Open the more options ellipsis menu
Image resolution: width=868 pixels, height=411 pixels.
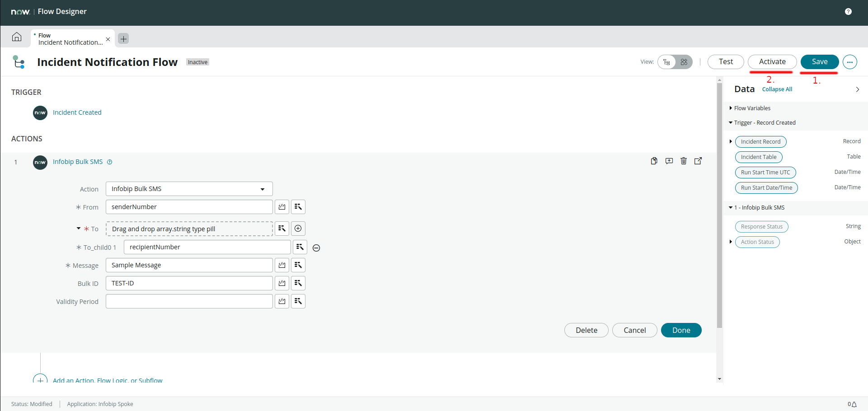pos(850,62)
